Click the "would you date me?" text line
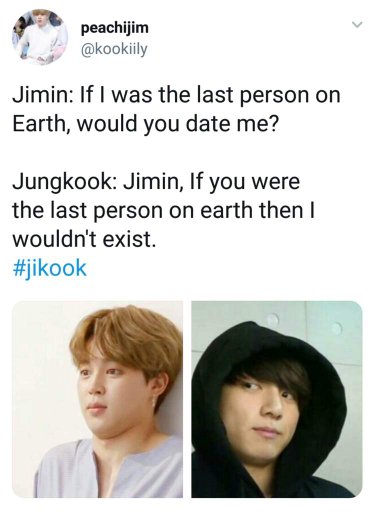Image resolution: width=374 pixels, height=512 pixels. pos(178,124)
